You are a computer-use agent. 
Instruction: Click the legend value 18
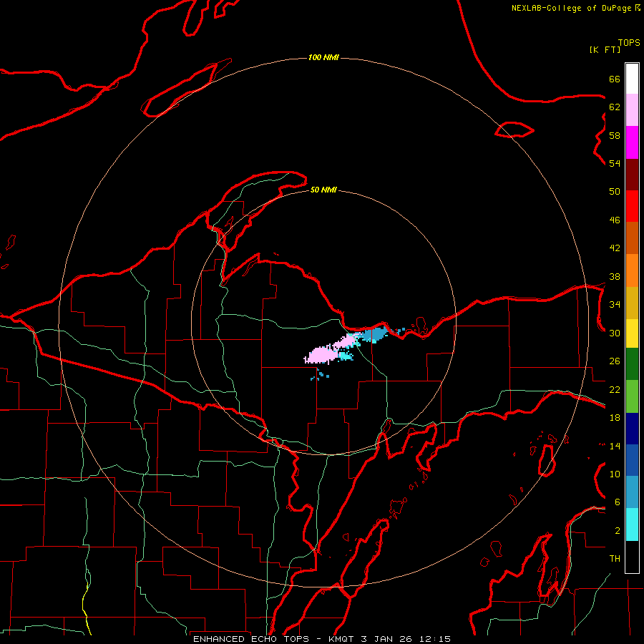pos(615,418)
